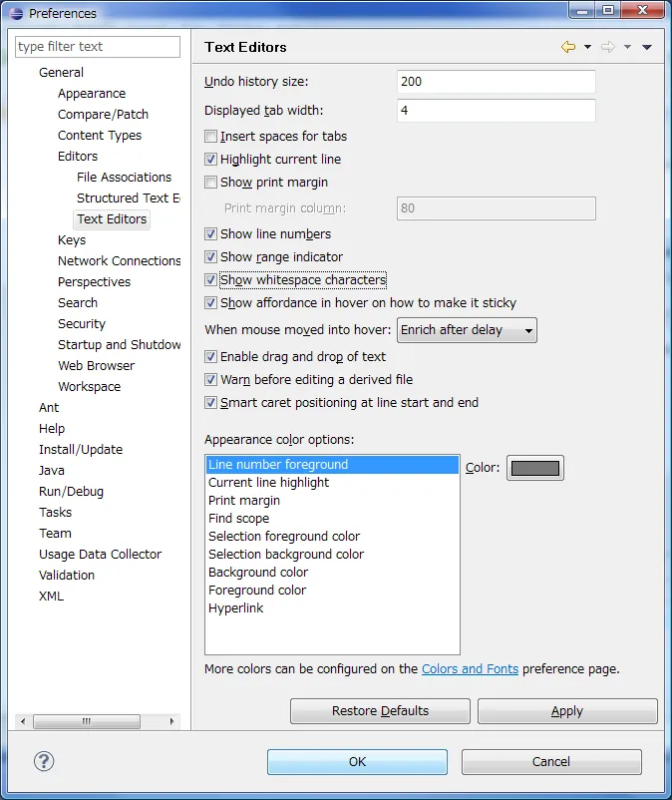Click the tree horizontal scrollbar thumb

[x=86, y=721]
